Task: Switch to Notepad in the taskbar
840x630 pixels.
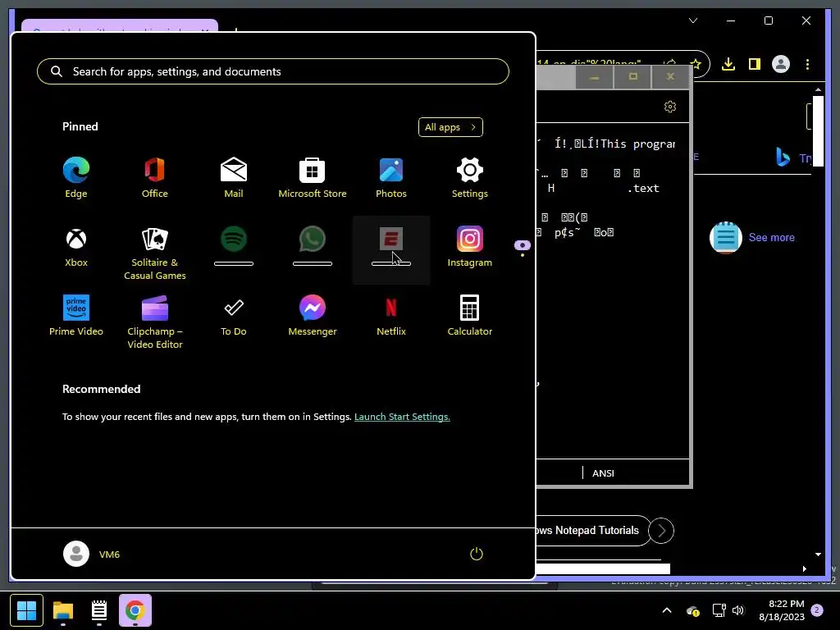Action: tap(99, 610)
